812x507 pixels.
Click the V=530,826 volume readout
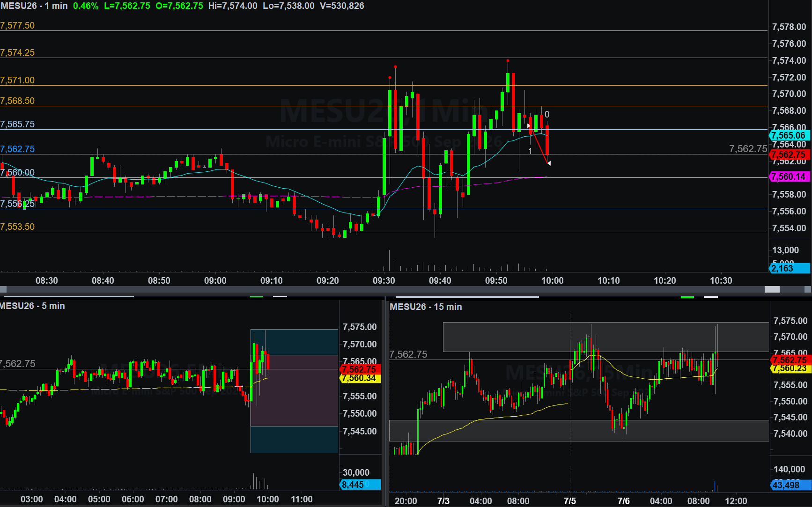(342, 6)
